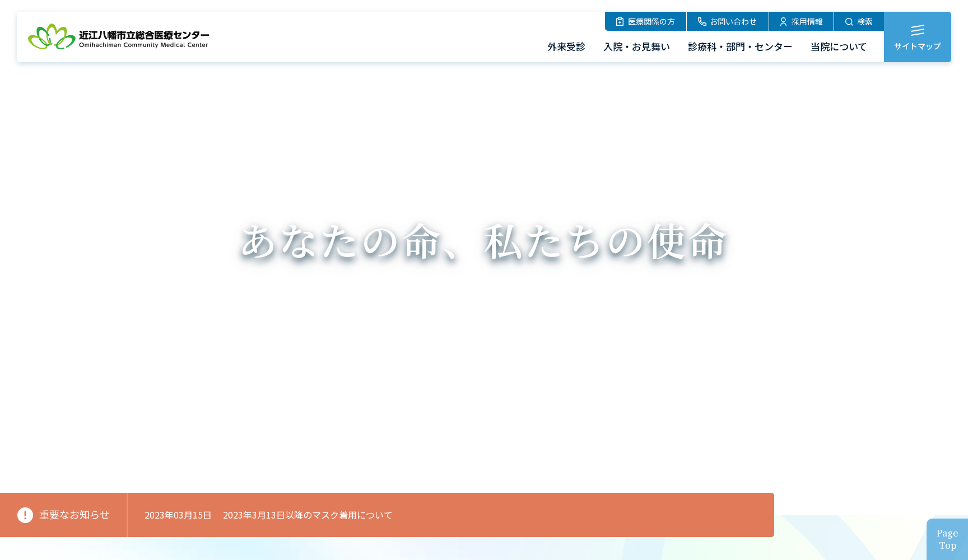Read the mask-wearing notice from March 13, 2023
Viewport: 968px width, 560px height.
[308, 515]
